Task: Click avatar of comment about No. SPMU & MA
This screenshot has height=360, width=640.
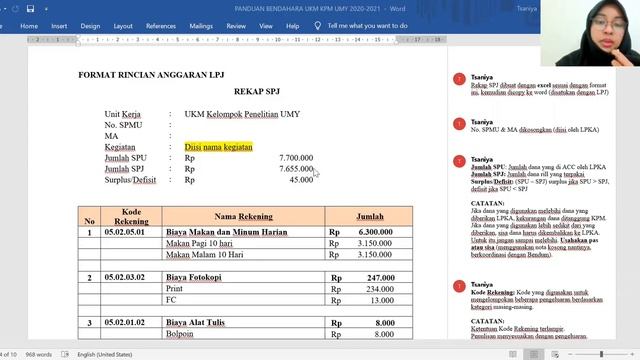Action: (459, 124)
